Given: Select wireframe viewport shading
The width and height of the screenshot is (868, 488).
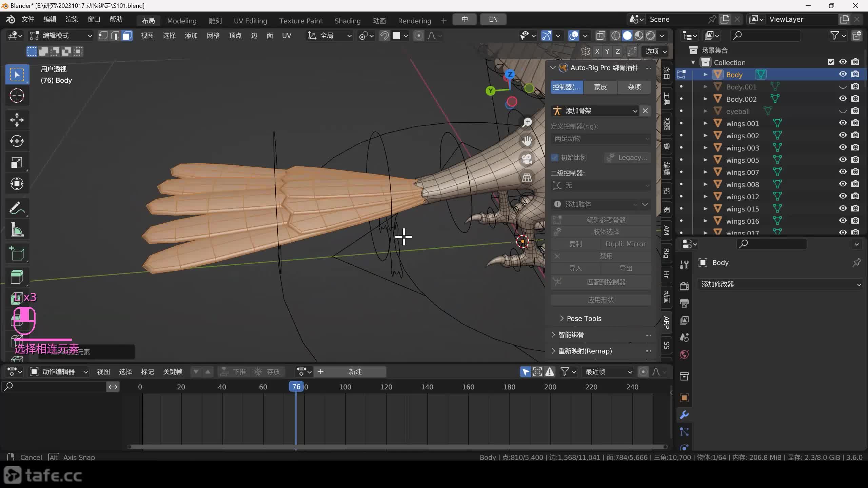Looking at the screenshot, I should click(x=616, y=36).
